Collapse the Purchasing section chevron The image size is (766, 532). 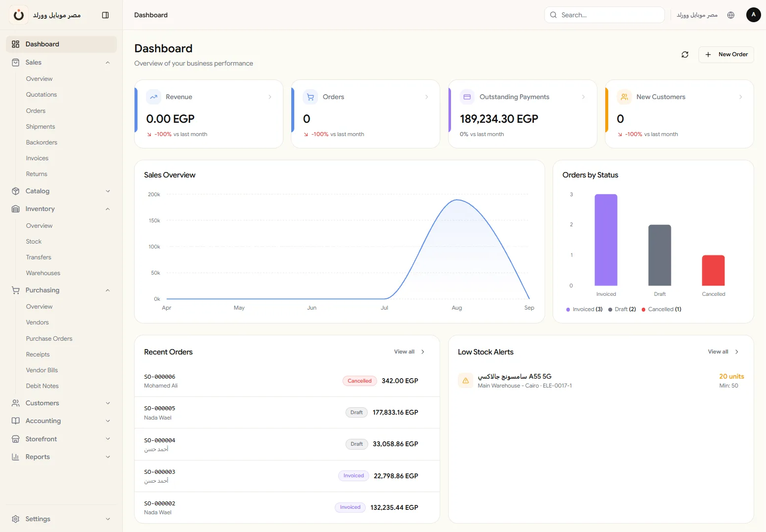pyautogui.click(x=108, y=290)
